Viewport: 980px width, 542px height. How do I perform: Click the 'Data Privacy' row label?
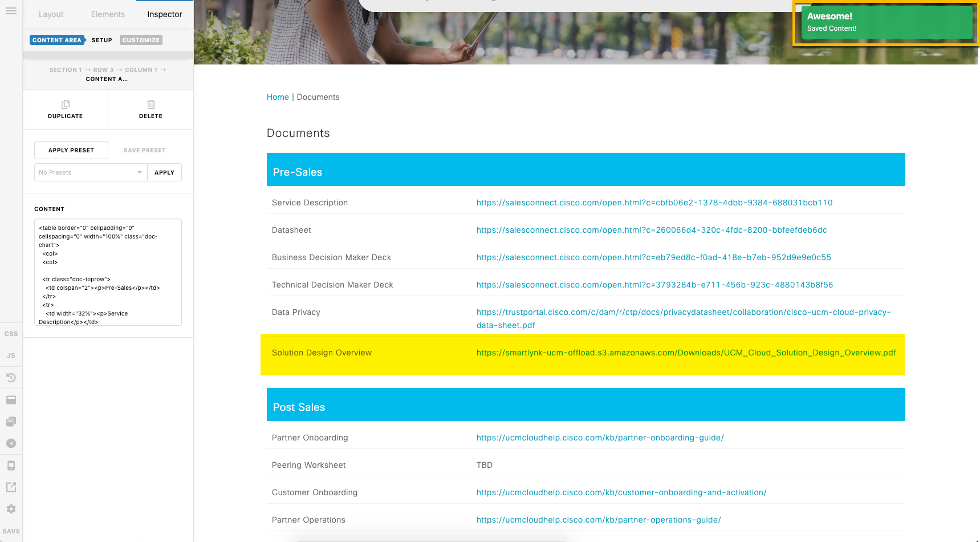(x=296, y=312)
